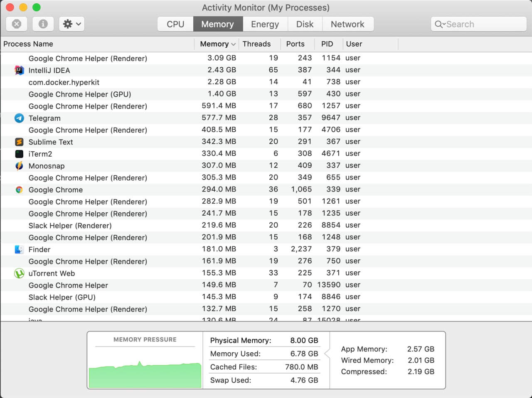
Task: Click the 2.43 GB memory value
Action: pyautogui.click(x=222, y=70)
